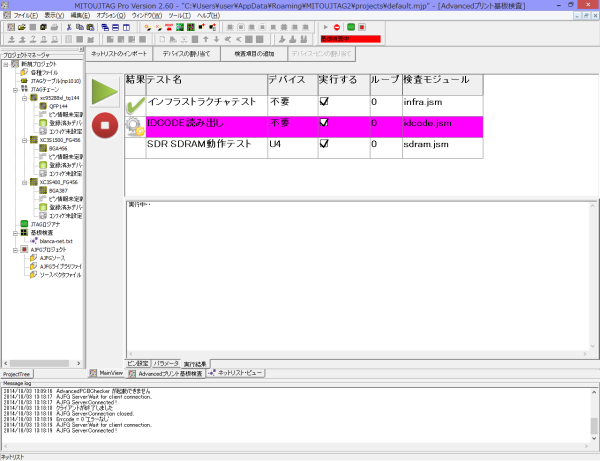
Task: Click the red 基板検査中 status bar
Action: tap(351, 38)
